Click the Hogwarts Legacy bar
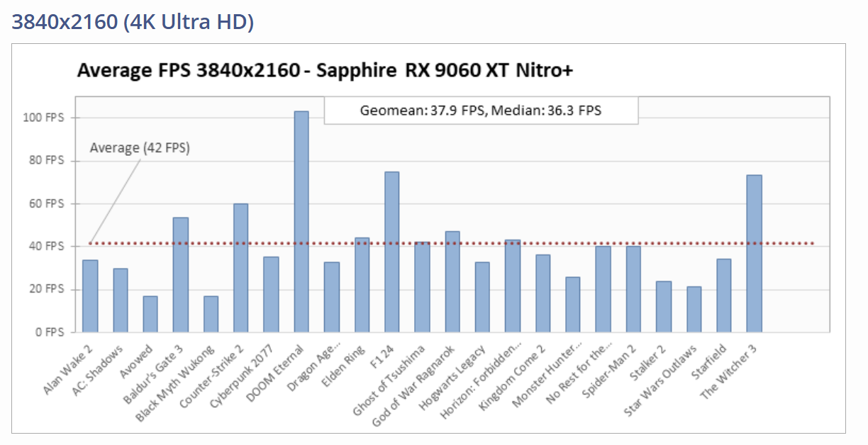 482,297
